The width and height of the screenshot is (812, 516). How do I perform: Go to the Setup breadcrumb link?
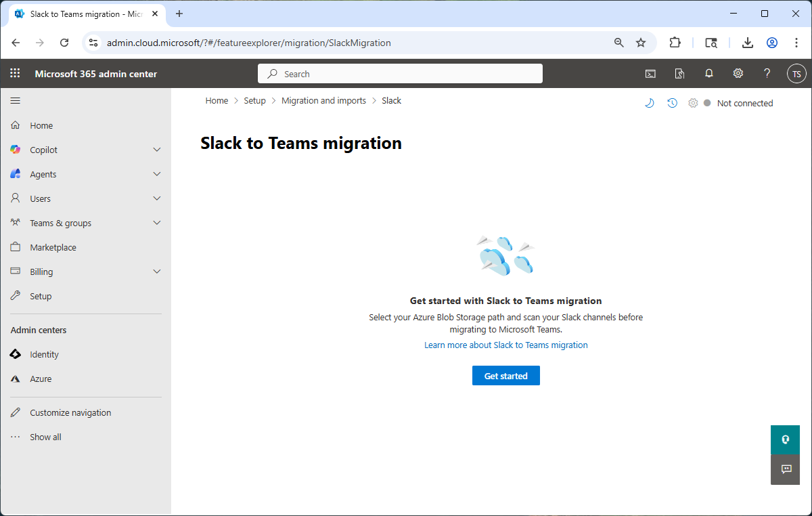[255, 100]
